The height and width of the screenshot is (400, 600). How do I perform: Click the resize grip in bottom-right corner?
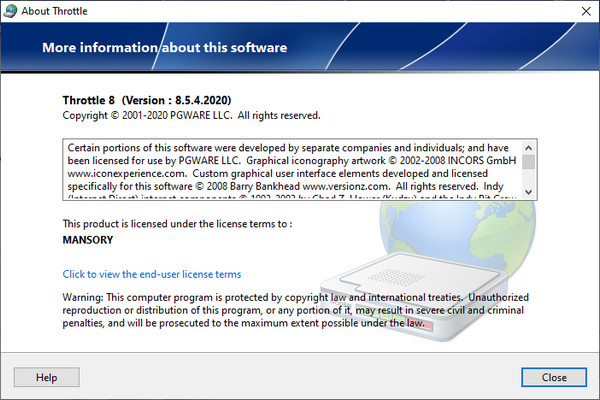593,393
